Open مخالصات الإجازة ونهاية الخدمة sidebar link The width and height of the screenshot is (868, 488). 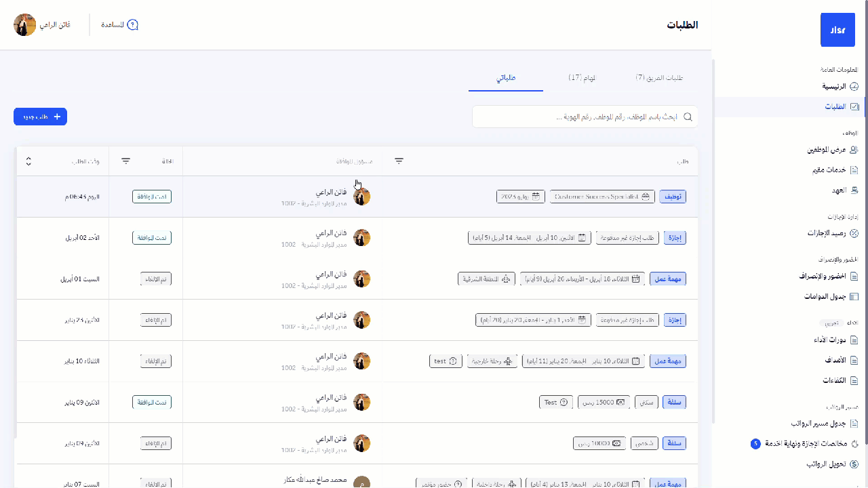pyautogui.click(x=806, y=444)
